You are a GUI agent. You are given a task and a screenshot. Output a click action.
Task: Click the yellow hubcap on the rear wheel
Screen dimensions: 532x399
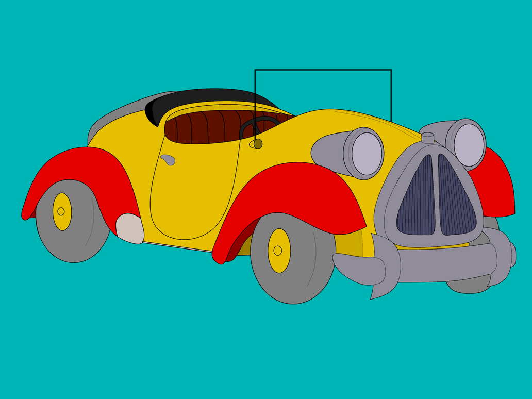62,212
